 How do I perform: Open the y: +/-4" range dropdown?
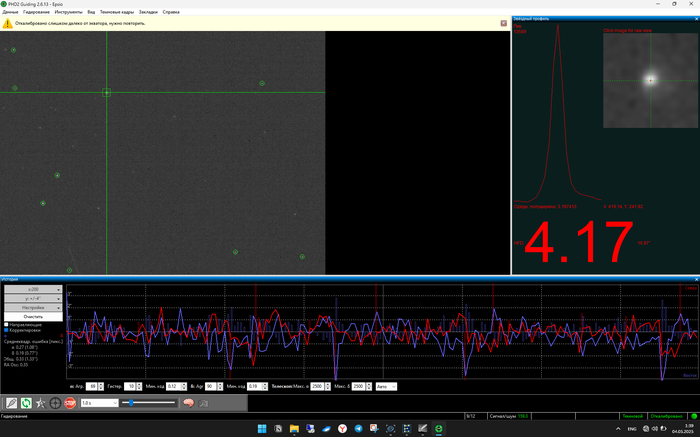[34, 298]
